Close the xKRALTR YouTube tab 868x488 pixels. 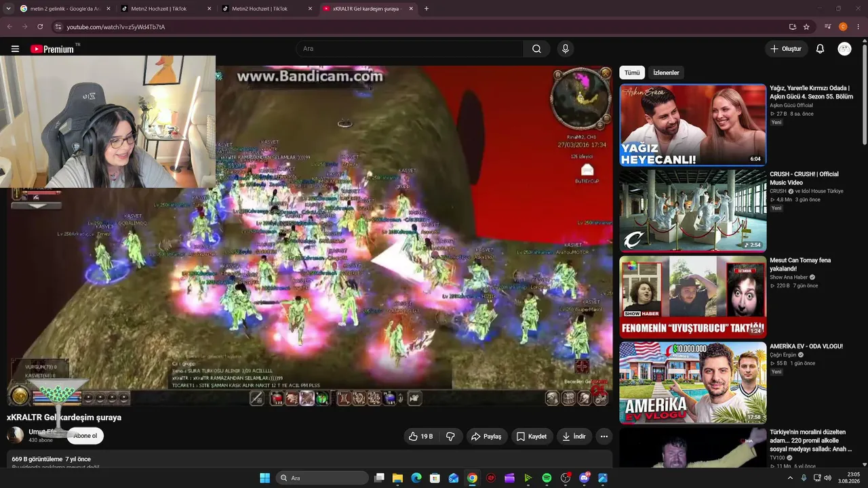coord(411,9)
